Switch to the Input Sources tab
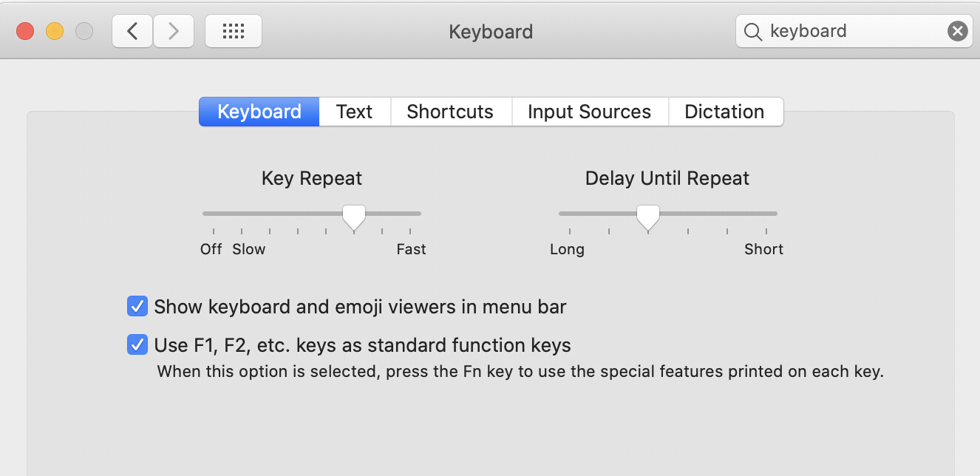Screen dimensions: 980x476 point(590,112)
